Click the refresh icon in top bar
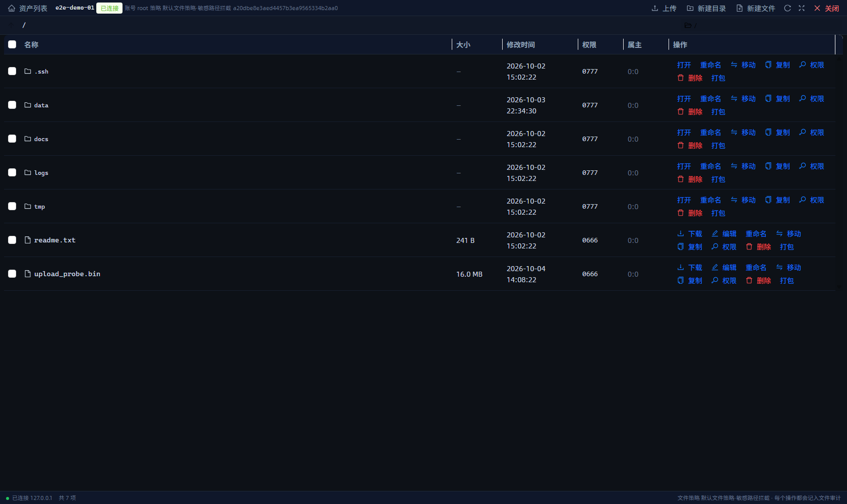 (x=788, y=8)
